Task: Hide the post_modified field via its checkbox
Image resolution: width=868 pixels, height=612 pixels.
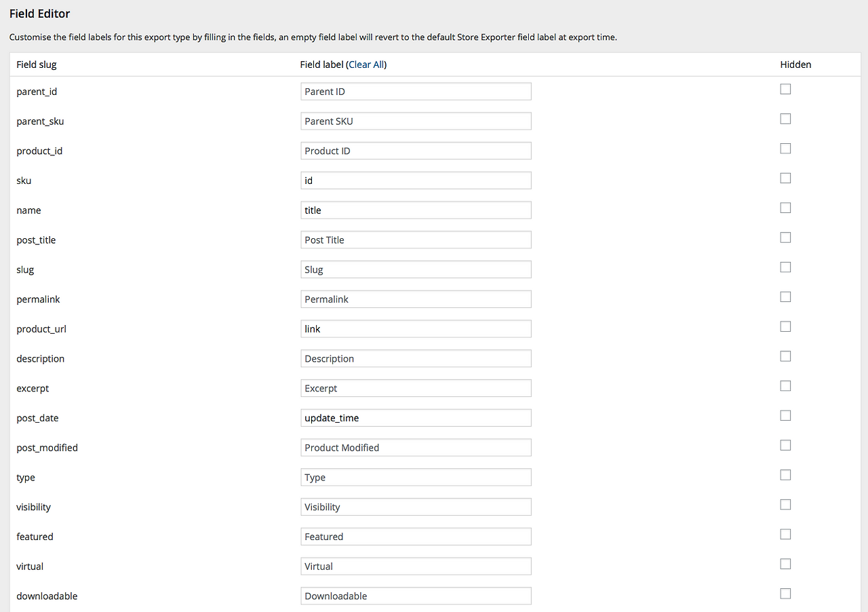Action: pos(785,445)
